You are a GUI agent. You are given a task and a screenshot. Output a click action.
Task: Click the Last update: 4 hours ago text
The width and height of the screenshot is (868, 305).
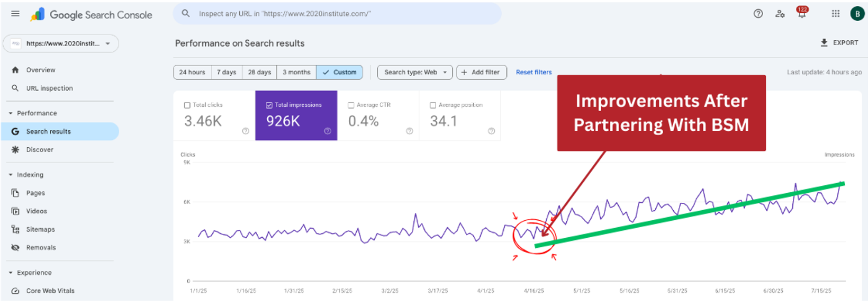click(824, 72)
